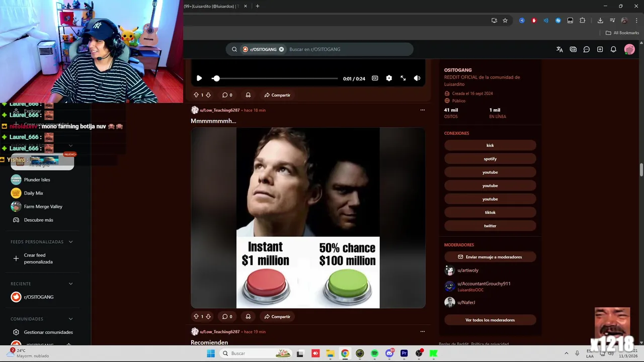Screen dimensions: 644x362
Task: Upvote the Mmmmmmmh... post
Action: pos(196,317)
